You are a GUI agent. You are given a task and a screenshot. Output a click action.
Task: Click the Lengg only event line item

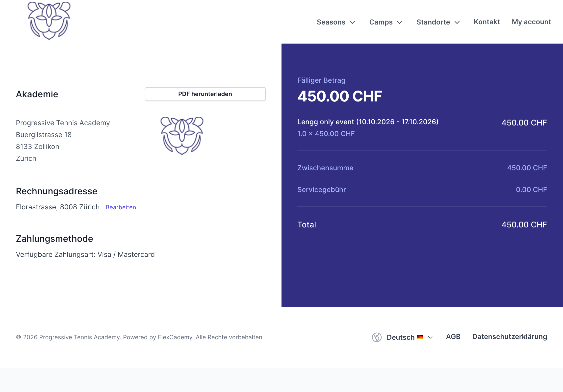coord(368,122)
